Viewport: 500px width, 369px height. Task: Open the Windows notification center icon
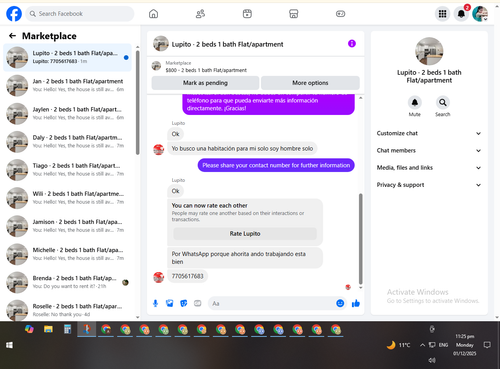487,345
